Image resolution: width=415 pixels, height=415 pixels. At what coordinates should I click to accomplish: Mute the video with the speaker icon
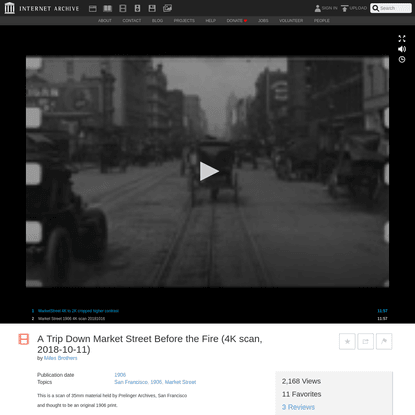point(402,49)
